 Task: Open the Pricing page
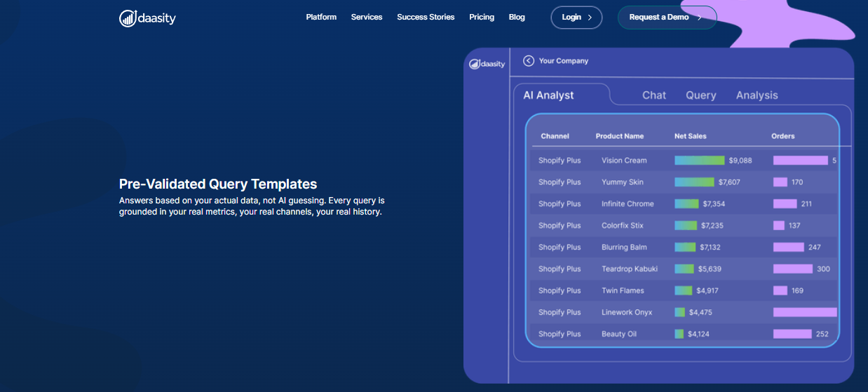(x=482, y=17)
